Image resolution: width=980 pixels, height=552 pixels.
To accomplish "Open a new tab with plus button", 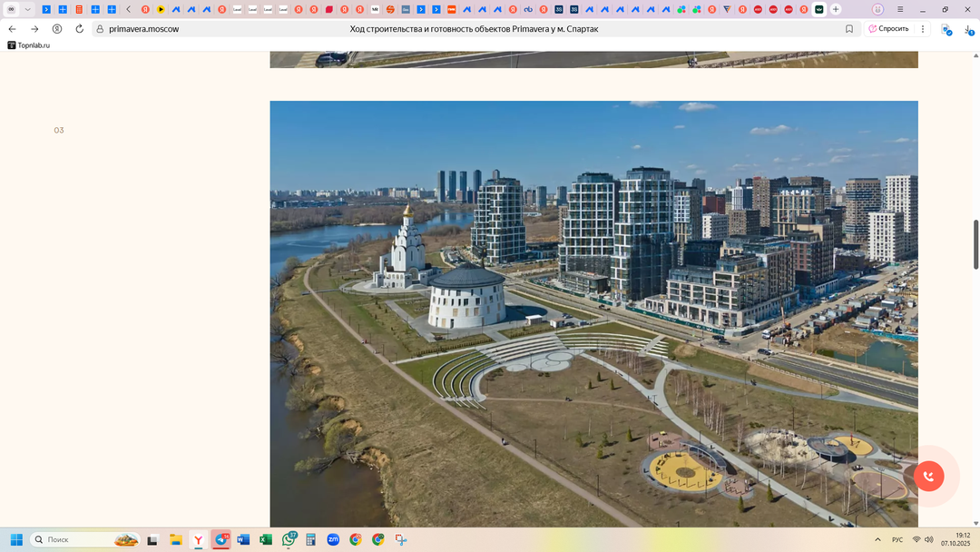I will pos(836,9).
